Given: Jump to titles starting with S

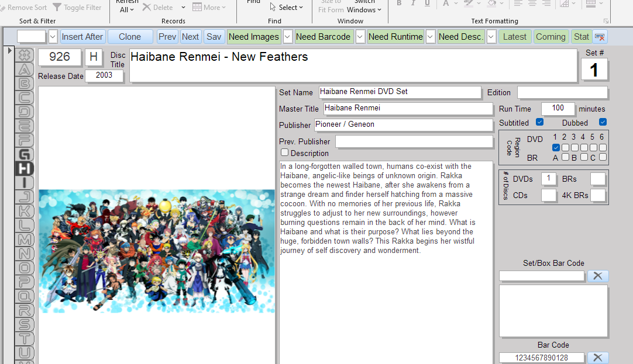Looking at the screenshot, I should point(25,324).
